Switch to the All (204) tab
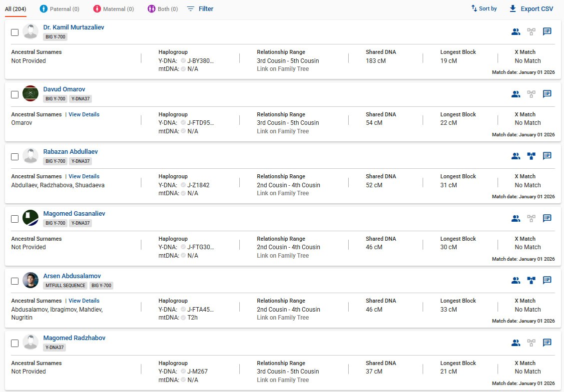This screenshot has width=564, height=392. click(x=15, y=9)
